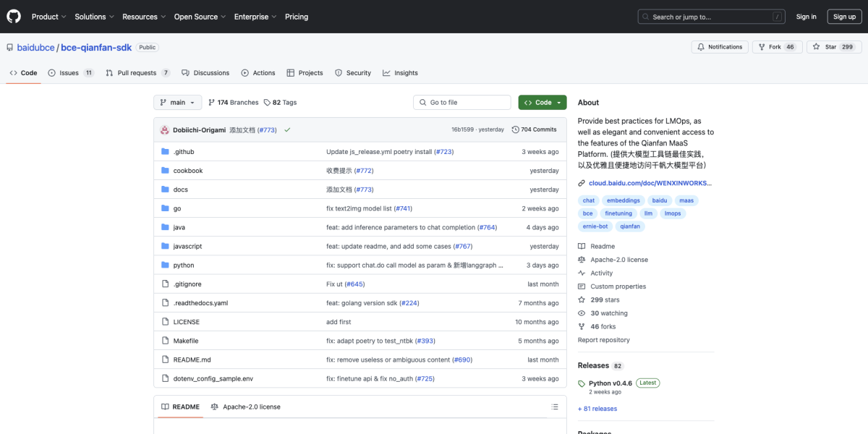Image resolution: width=868 pixels, height=434 pixels.
Task: Open the Notifications bell button
Action: (x=720, y=47)
